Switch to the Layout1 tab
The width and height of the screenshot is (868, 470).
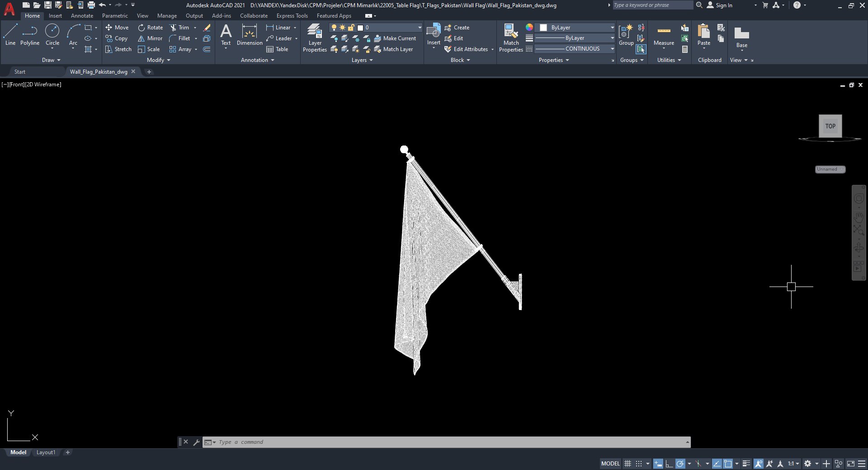[46, 452]
